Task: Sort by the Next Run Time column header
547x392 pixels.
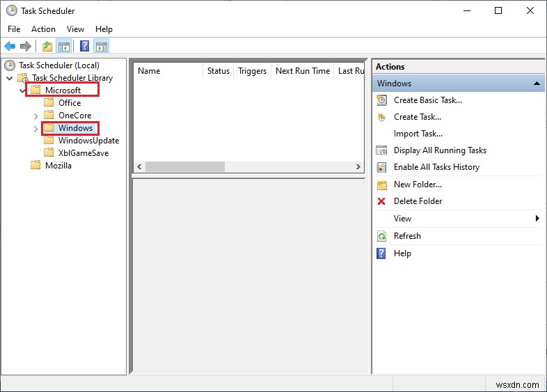Action: (303, 71)
